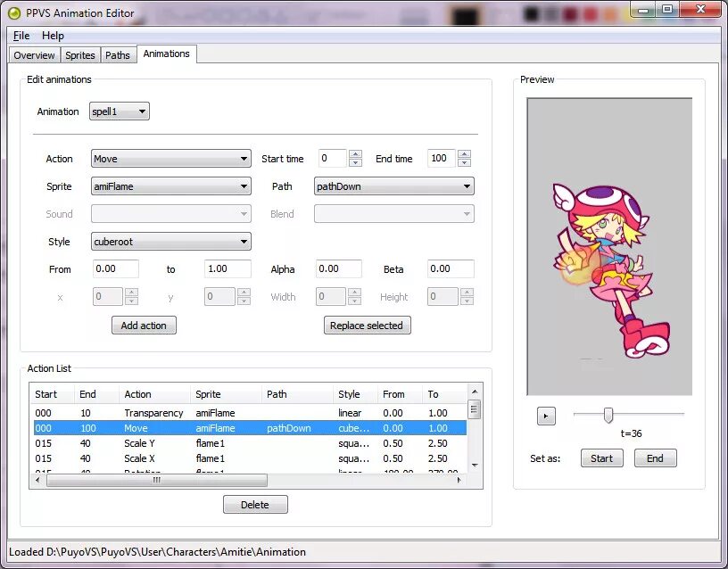Click the PPVS Animation Editor title icon
Viewport: 728px width, 569px height.
click(x=14, y=13)
